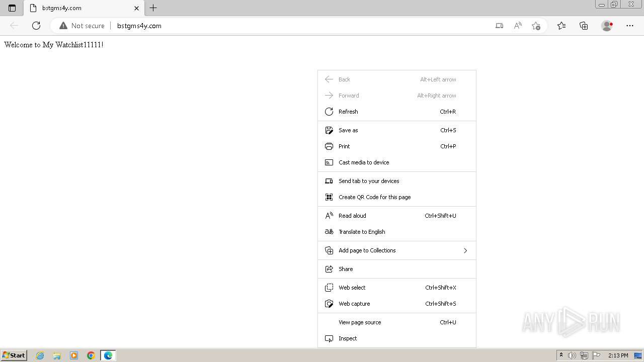View the Not secure site information warning
644x362 pixels.
click(82, 26)
